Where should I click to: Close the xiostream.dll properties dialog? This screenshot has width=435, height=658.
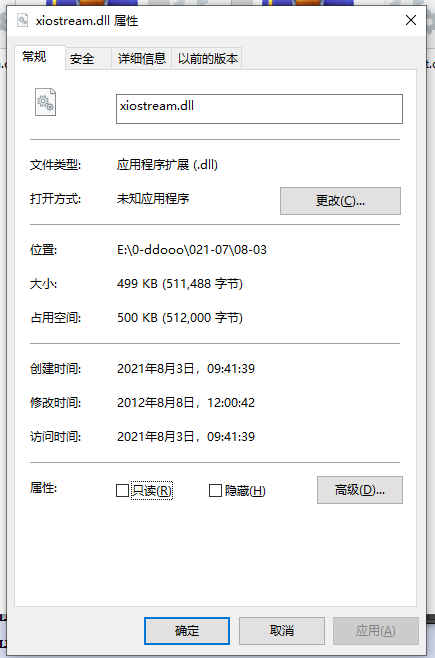coord(411,20)
